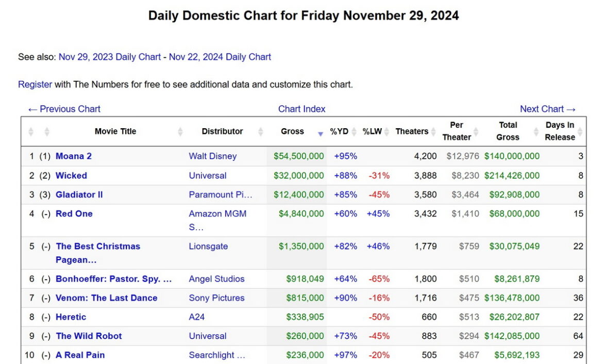The width and height of the screenshot is (606, 364).
Task: Open the A24 distributor page
Action: coord(197,317)
